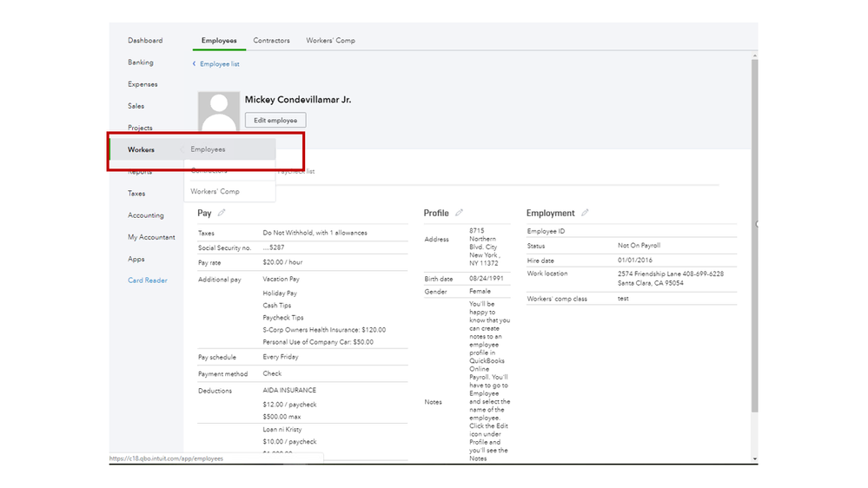Click the vertical scrollbar on the right
This screenshot has height=488, width=868.
click(753, 234)
